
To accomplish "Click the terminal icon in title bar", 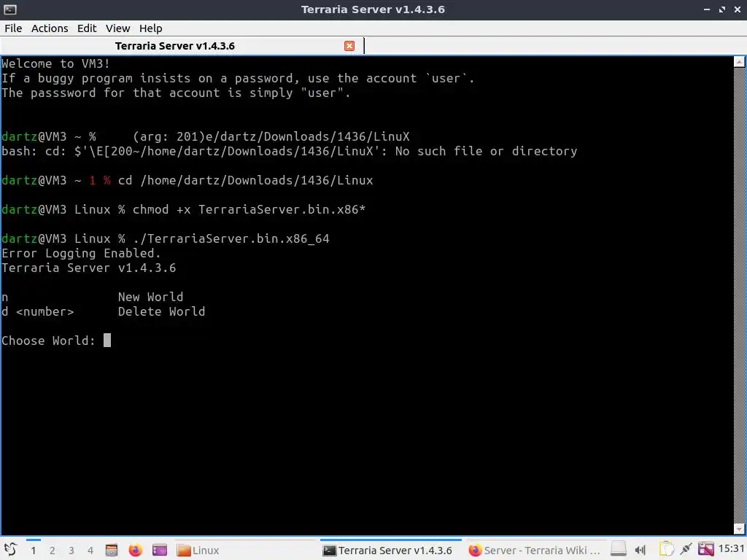I will coord(10,9).
